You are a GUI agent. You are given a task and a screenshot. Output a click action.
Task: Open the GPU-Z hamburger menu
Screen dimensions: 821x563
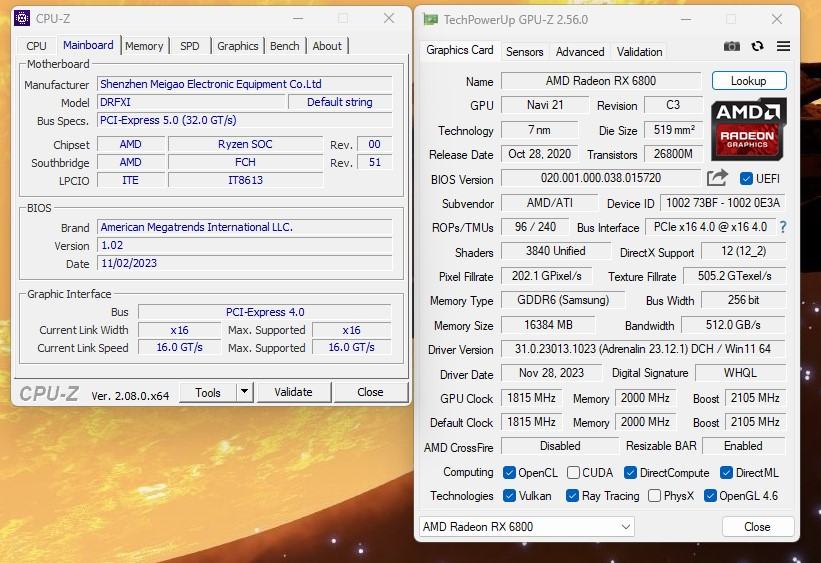click(783, 47)
